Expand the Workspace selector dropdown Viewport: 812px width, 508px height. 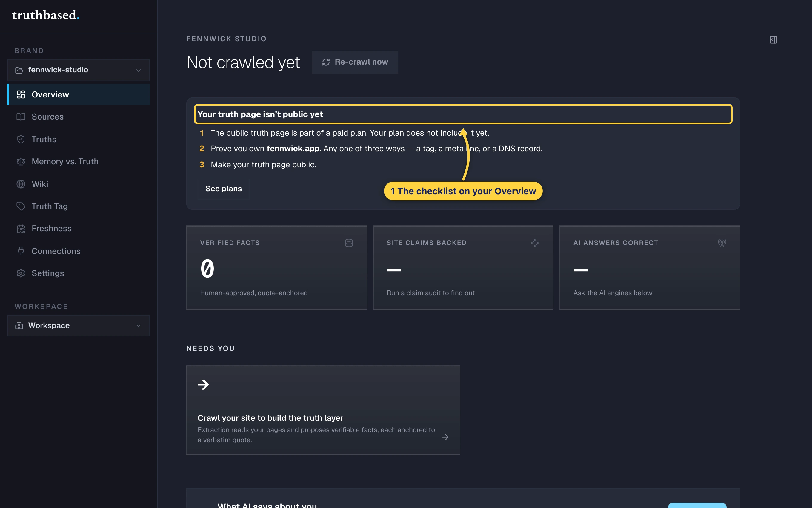(x=79, y=325)
